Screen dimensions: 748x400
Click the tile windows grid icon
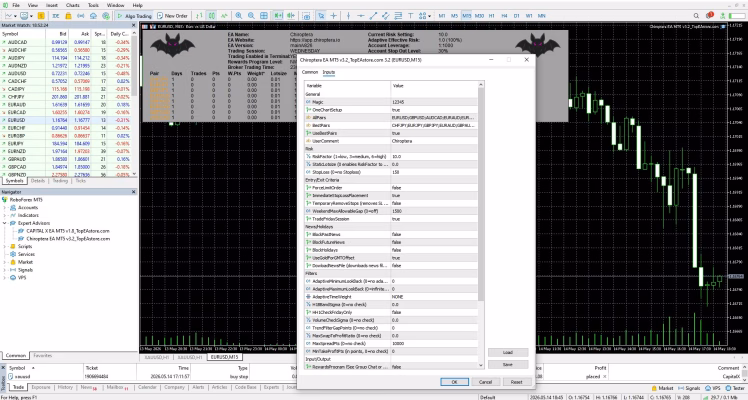[263, 16]
